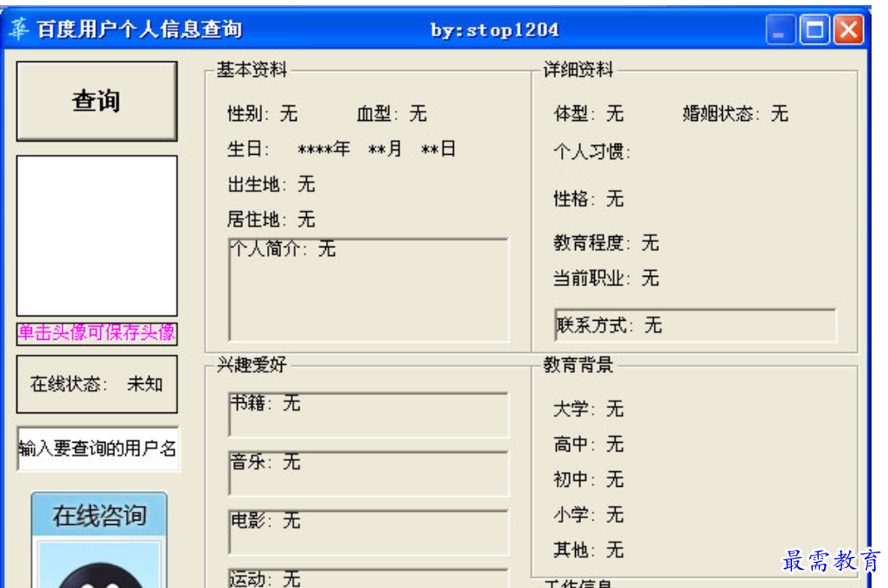This screenshot has width=888, height=588.
Task: Click the 体型 entry
Action: point(589,113)
